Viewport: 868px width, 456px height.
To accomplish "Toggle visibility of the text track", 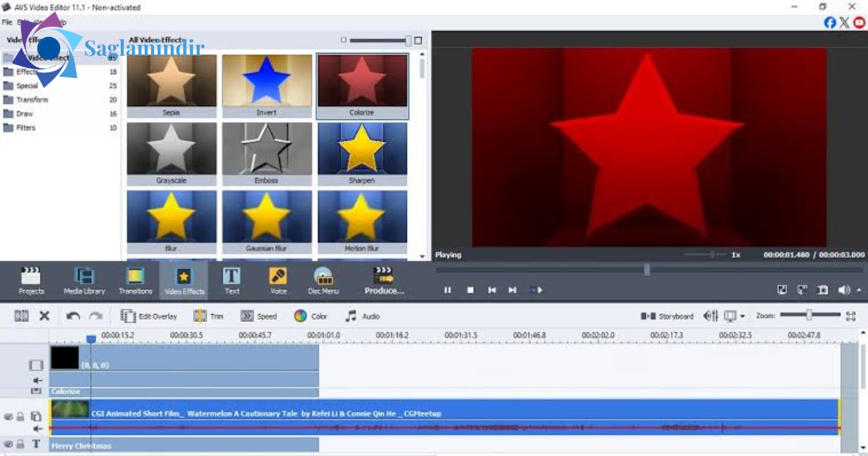I will click(8, 444).
